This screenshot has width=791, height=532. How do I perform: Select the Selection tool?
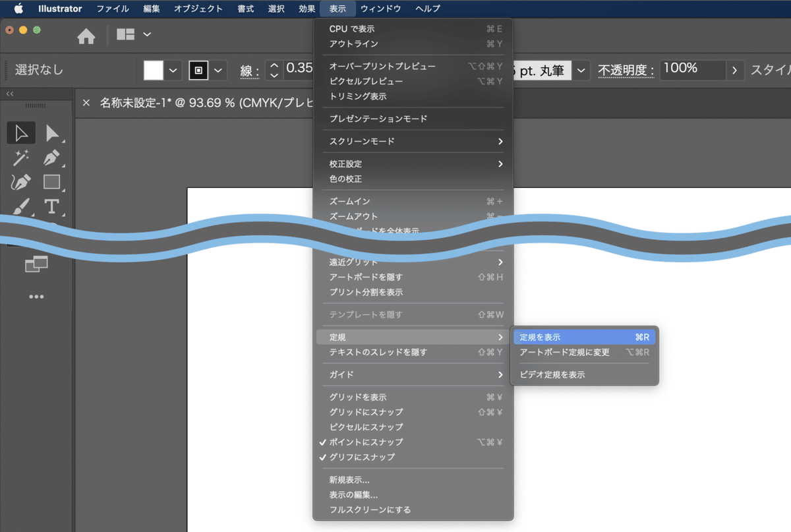click(20, 133)
